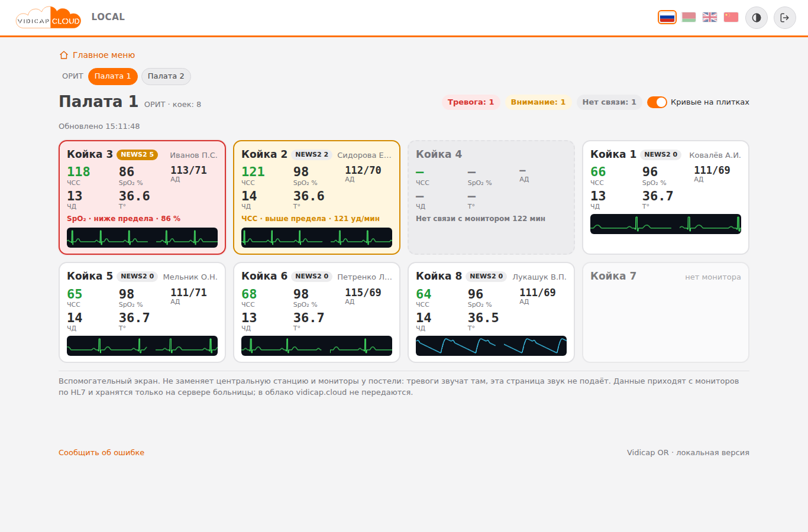Click patient name «Петренко Л…»

point(364,277)
